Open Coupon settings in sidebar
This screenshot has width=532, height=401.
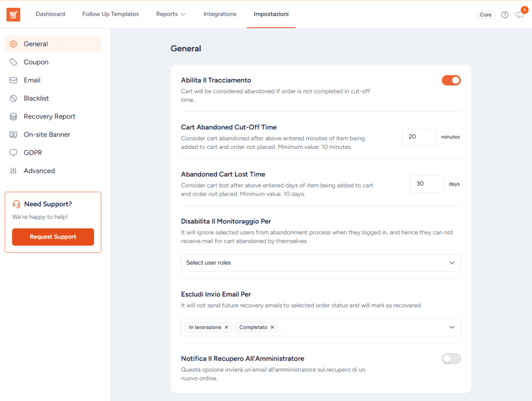pyautogui.click(x=53, y=62)
